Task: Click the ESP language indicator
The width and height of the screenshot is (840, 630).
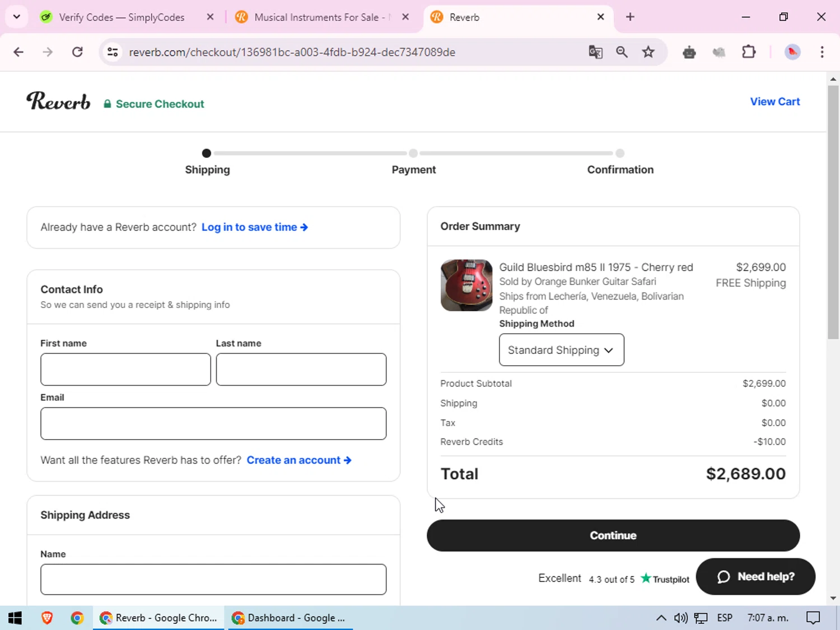Action: click(725, 618)
